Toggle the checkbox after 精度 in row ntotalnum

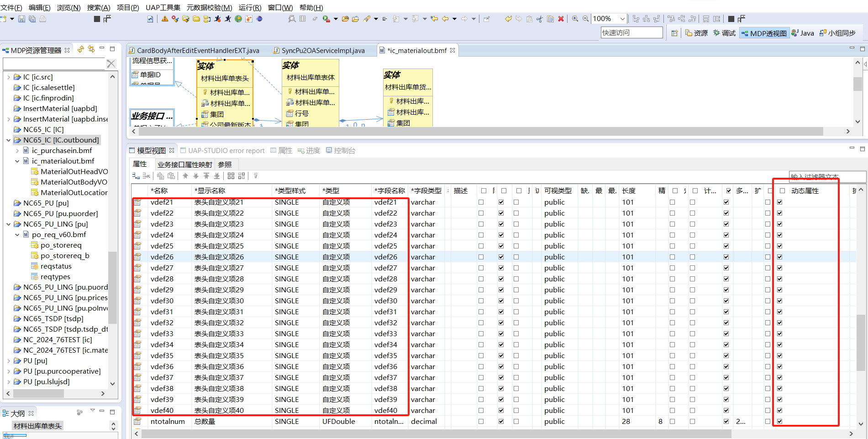[673, 421]
